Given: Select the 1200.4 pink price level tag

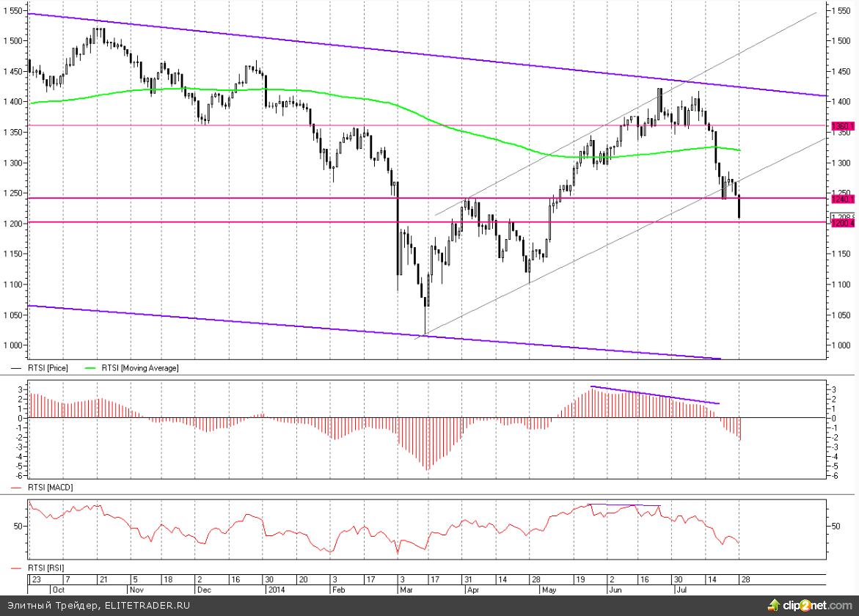Looking at the screenshot, I should click(x=842, y=223).
